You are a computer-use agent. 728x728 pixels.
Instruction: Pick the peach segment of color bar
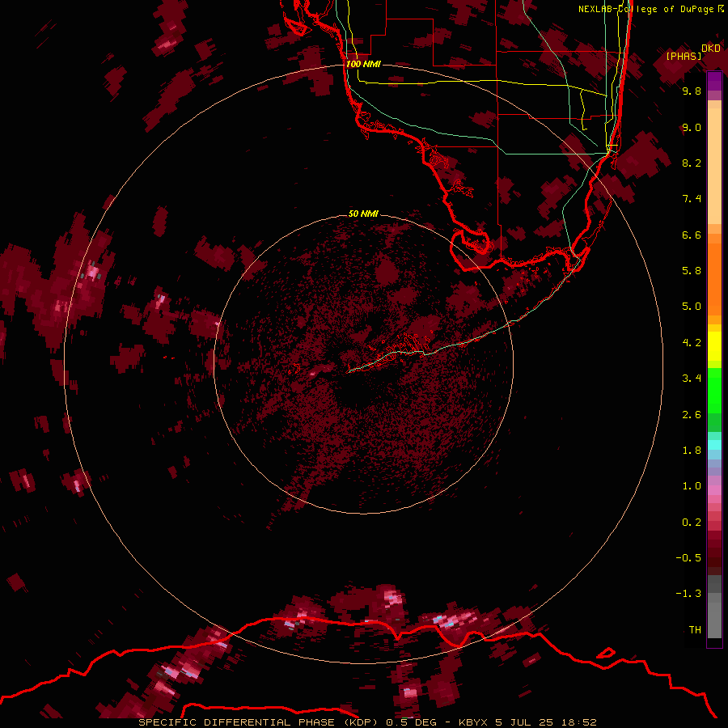click(714, 166)
